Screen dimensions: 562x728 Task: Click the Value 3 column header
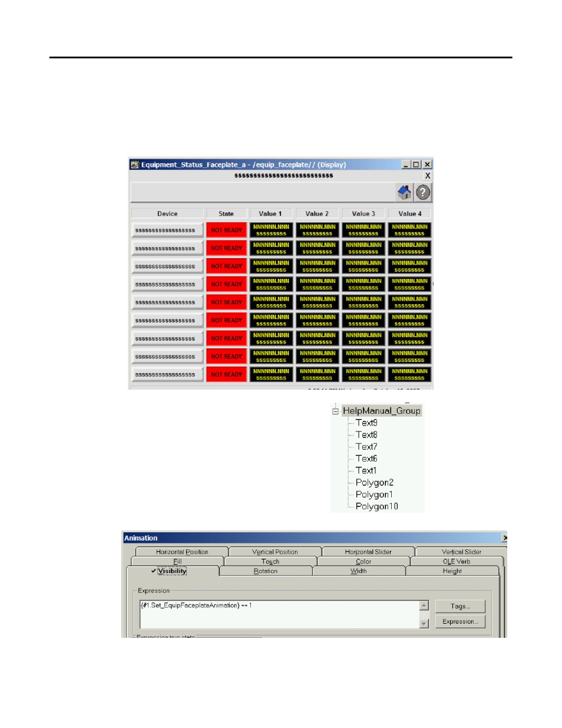[363, 213]
